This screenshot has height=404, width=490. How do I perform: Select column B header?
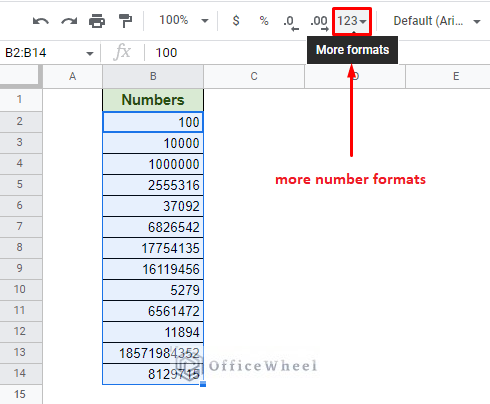click(x=153, y=76)
